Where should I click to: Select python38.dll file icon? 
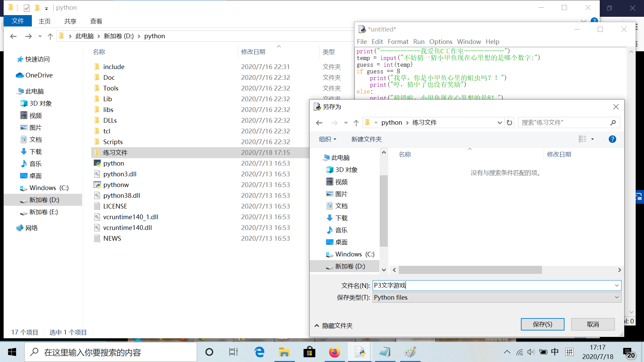(x=97, y=195)
